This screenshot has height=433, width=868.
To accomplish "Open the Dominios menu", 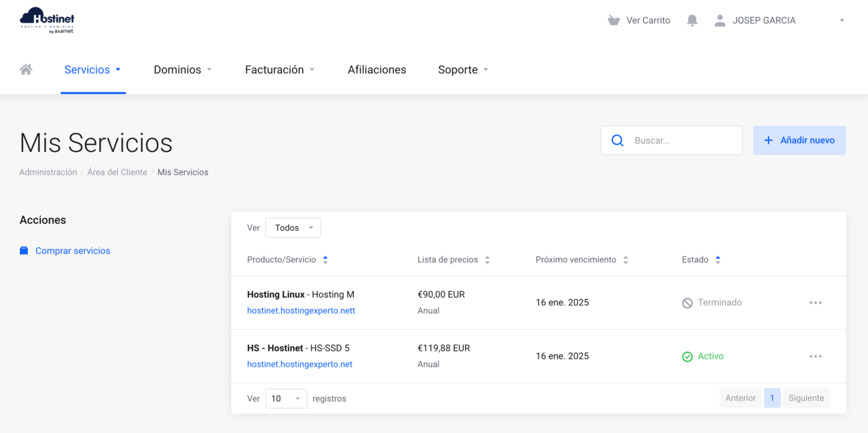I will 183,70.
